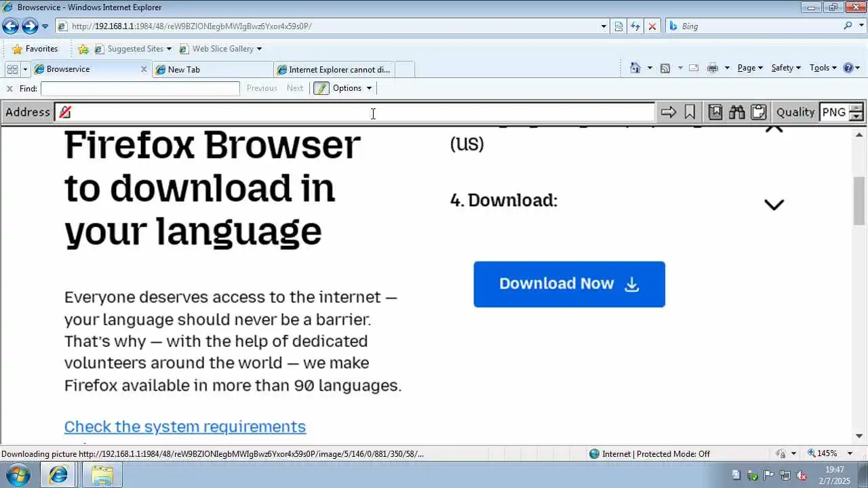Click the Download Now button
This screenshot has height=488, width=868.
569,284
